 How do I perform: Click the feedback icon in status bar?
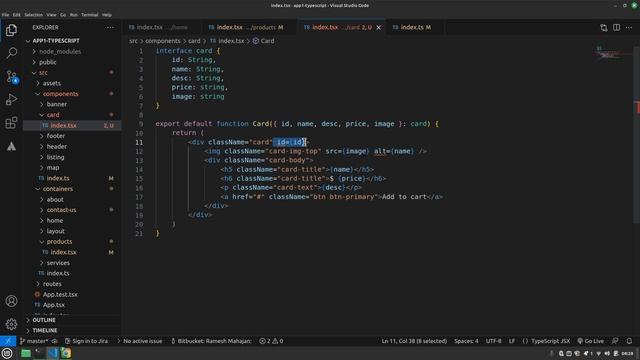[615, 341]
